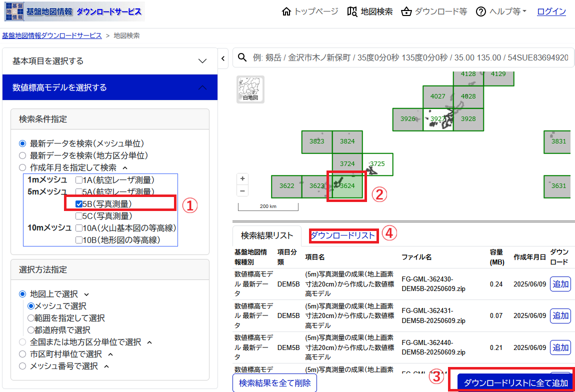575x392 pixels.
Task: Collapse the 数値標高モデルを選択する panel
Action: click(202, 87)
